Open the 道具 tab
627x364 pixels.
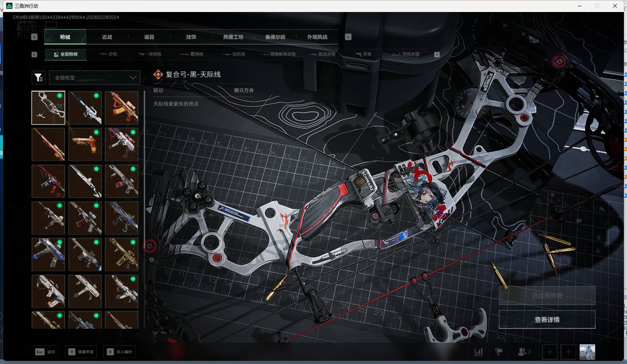149,37
